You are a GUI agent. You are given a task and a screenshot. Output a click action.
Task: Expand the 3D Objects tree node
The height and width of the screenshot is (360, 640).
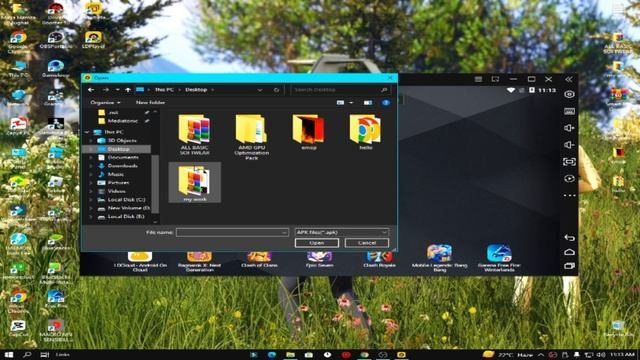[91, 140]
